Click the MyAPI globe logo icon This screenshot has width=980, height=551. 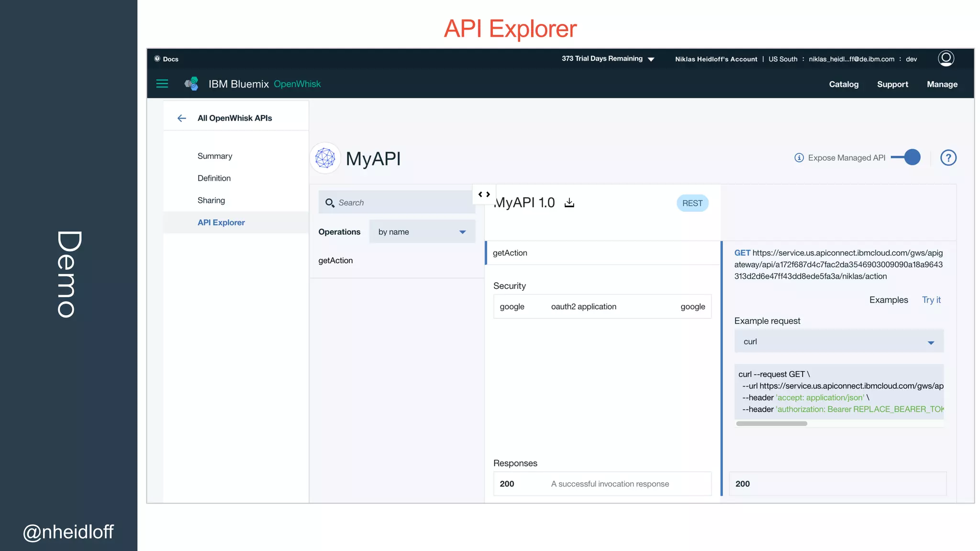[x=325, y=158]
